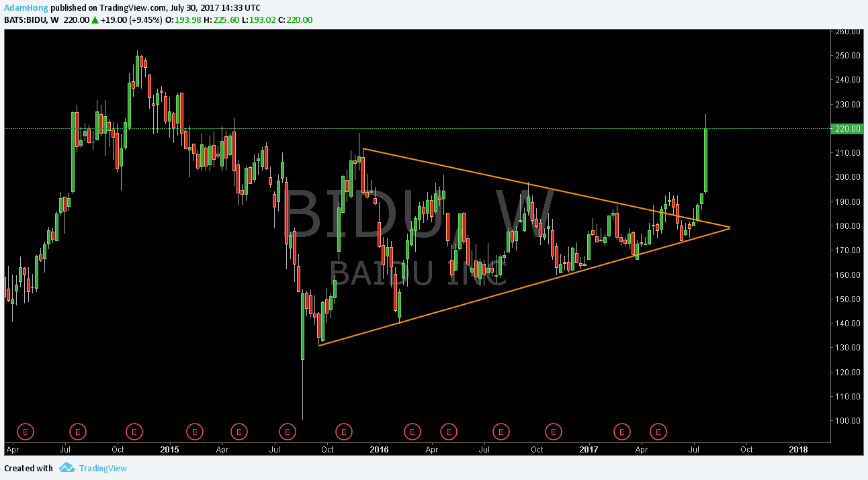Click the 170.00 price axis label
Image resolution: width=868 pixels, height=480 pixels.
click(848, 250)
